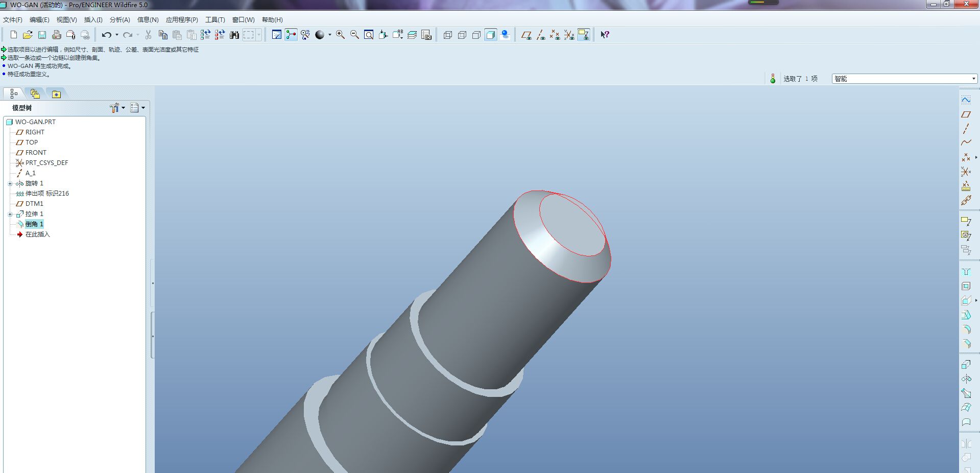Open model tree Show dropdown
980x473 pixels.
pyautogui.click(x=137, y=108)
